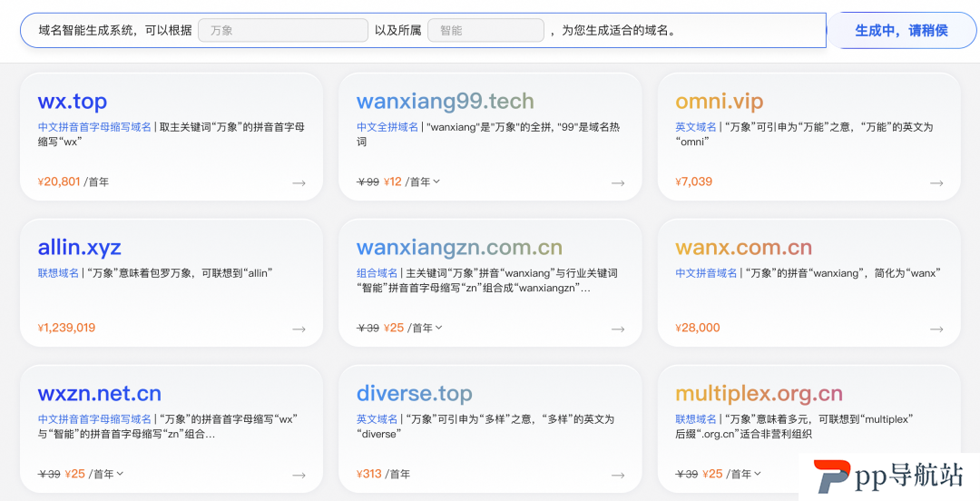Click the strikethrough ¥99 original price

367,182
